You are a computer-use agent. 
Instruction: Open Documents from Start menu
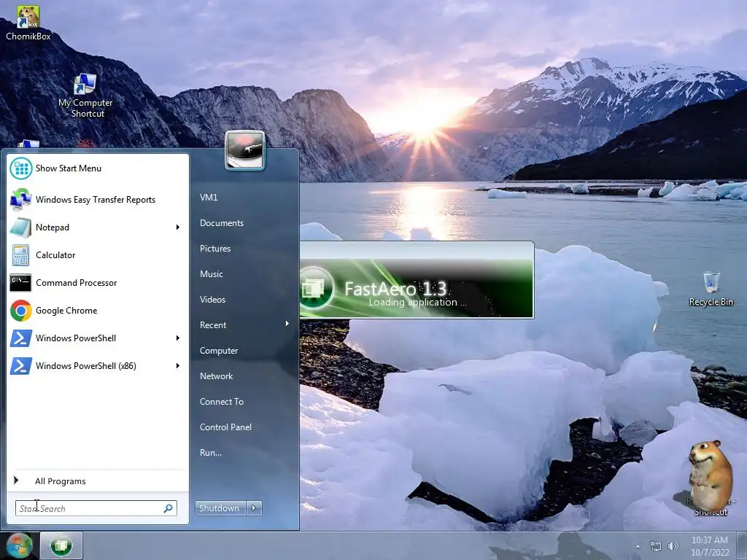click(222, 223)
